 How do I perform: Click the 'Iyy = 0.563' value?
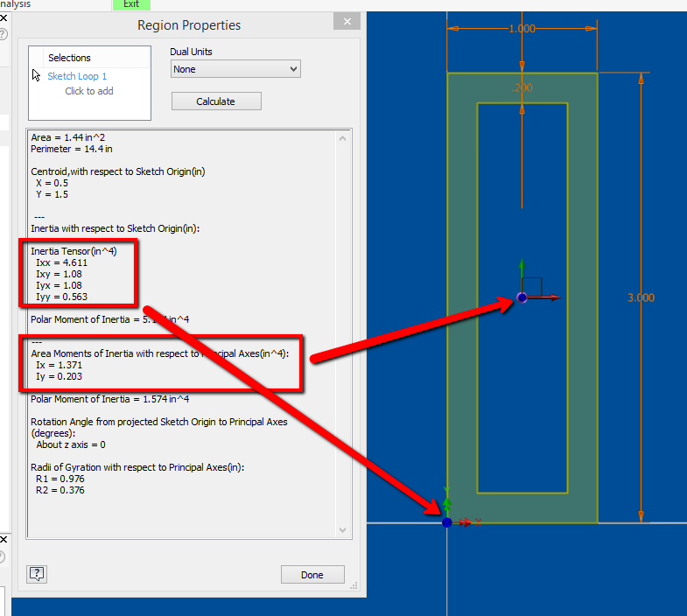click(62, 297)
